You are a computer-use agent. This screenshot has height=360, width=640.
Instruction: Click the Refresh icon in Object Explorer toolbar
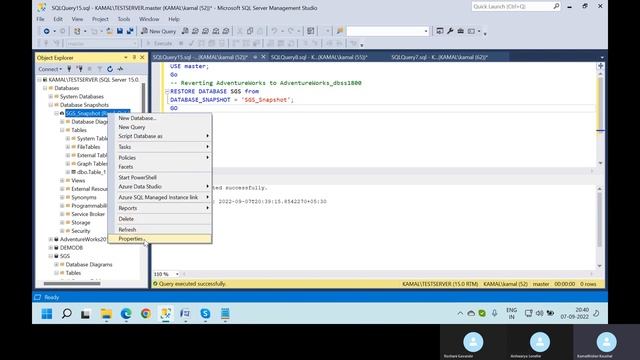(x=110, y=69)
